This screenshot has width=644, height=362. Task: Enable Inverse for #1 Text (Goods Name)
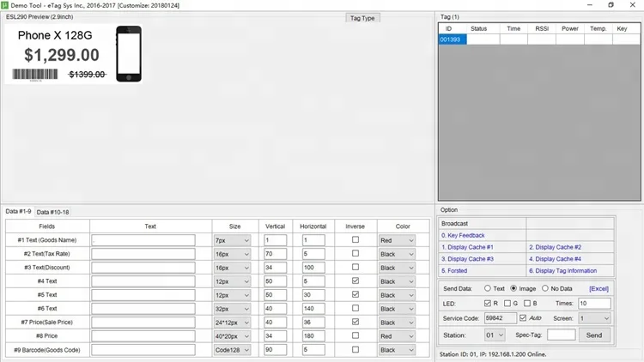coord(355,240)
